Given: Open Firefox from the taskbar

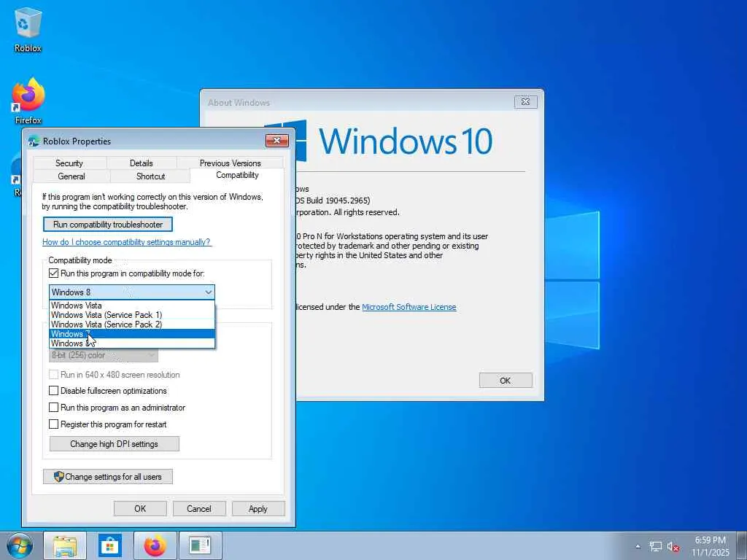Looking at the screenshot, I should [155, 545].
